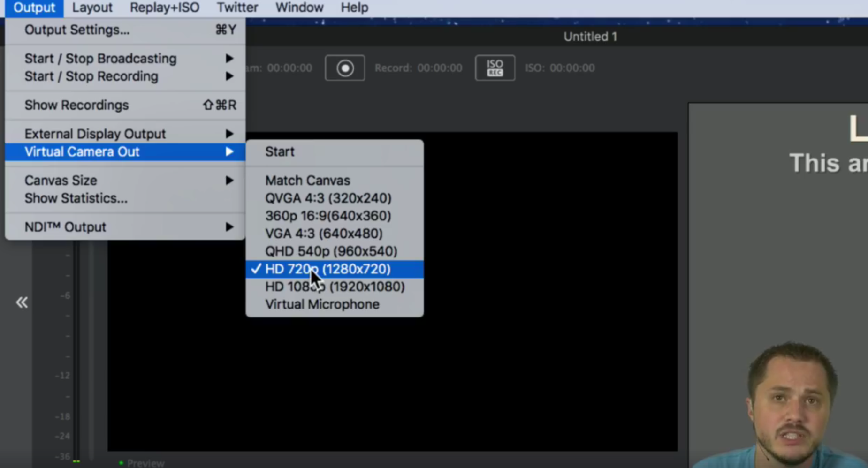The image size is (868, 468).
Task: Click Show Recordings
Action: [76, 105]
